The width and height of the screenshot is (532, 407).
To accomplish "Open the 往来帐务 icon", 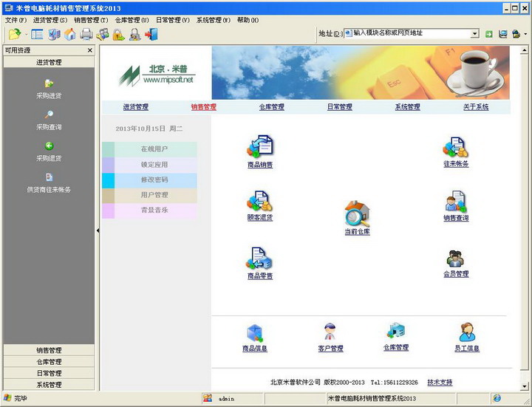I will (456, 146).
